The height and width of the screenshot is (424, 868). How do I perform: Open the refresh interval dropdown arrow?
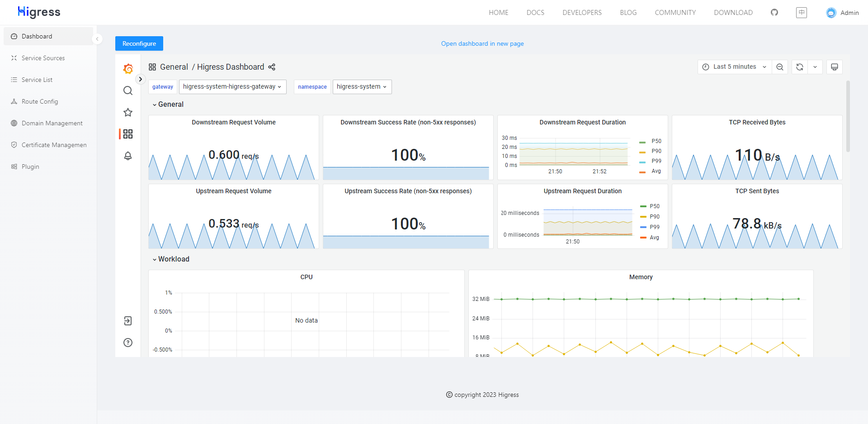815,67
